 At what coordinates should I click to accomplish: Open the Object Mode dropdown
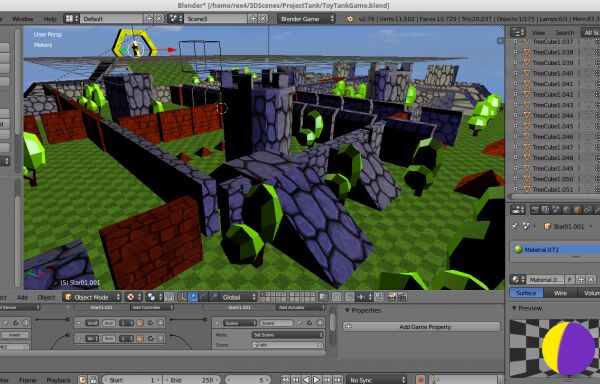pos(93,297)
